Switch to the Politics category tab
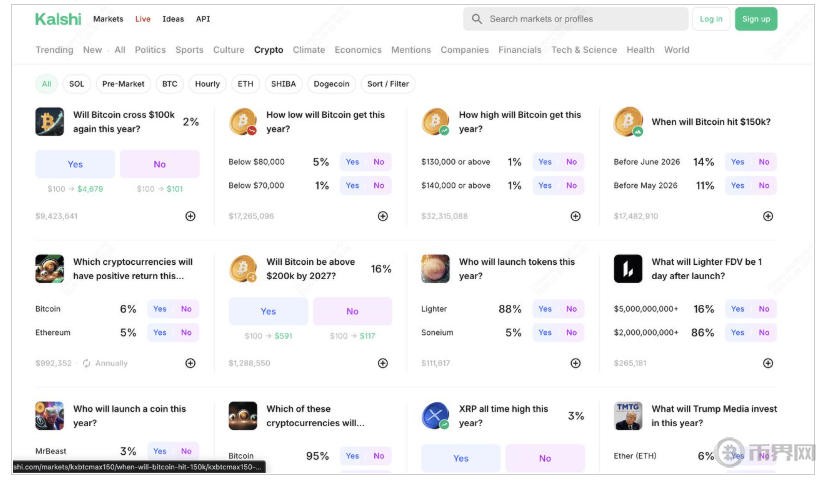The height and width of the screenshot is (480, 827). (150, 50)
